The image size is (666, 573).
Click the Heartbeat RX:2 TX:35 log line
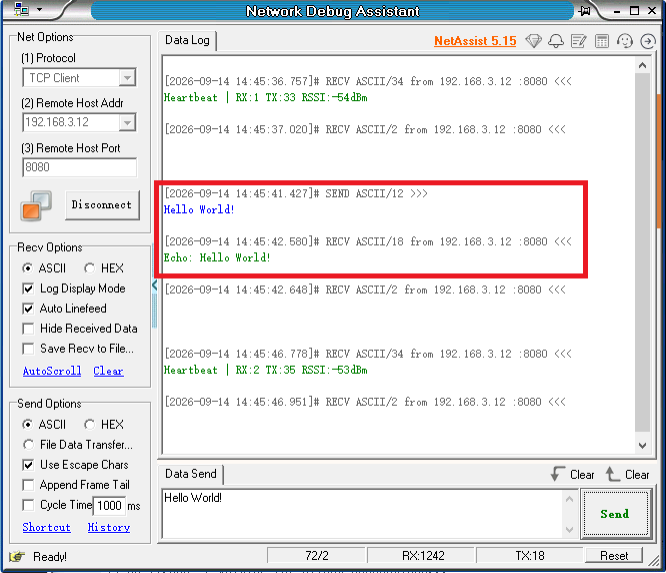tap(266, 370)
